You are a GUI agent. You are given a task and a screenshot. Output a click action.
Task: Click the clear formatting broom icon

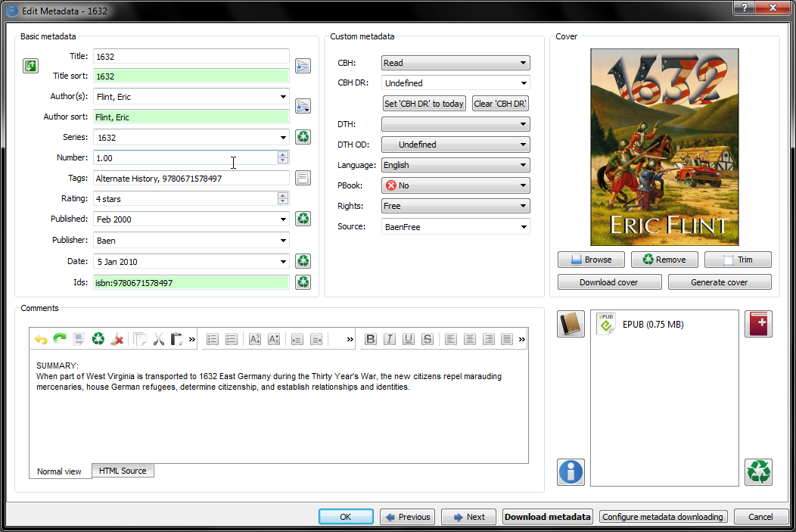[117, 339]
